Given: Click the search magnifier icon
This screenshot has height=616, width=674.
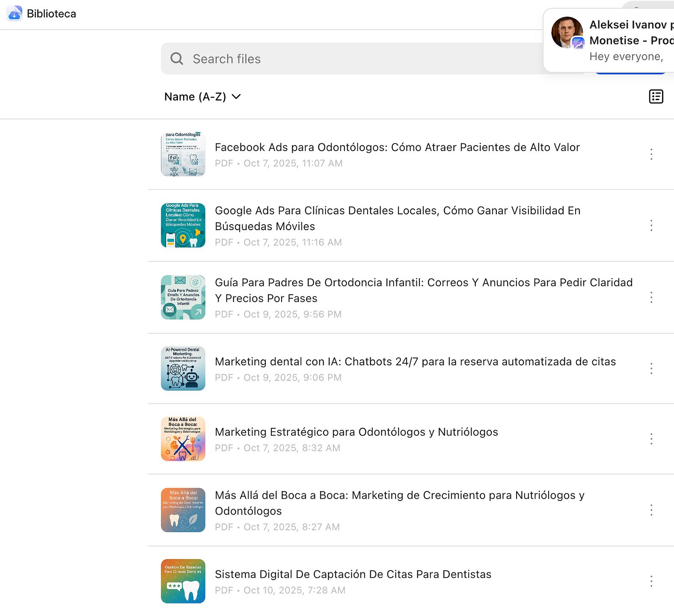Looking at the screenshot, I should [x=177, y=59].
